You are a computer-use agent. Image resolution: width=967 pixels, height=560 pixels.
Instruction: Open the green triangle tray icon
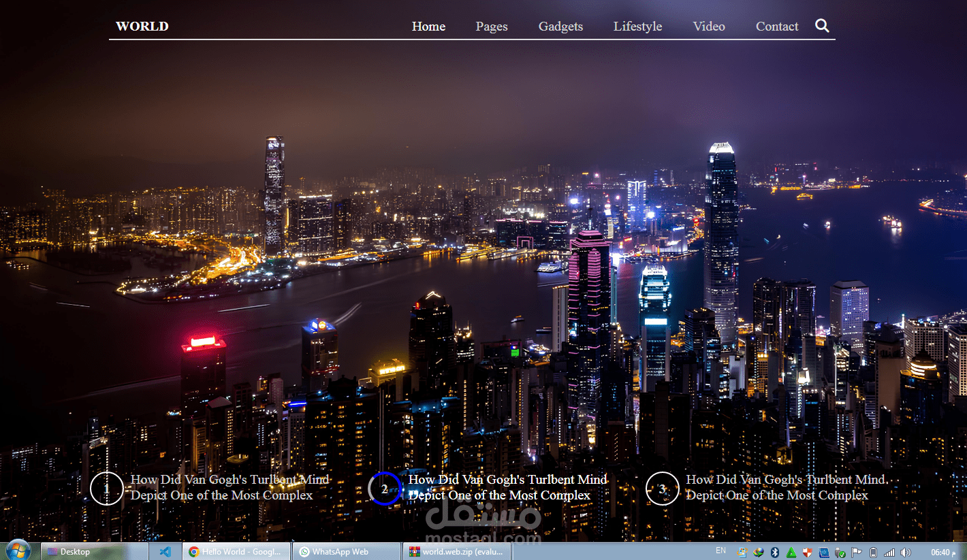pos(791,553)
